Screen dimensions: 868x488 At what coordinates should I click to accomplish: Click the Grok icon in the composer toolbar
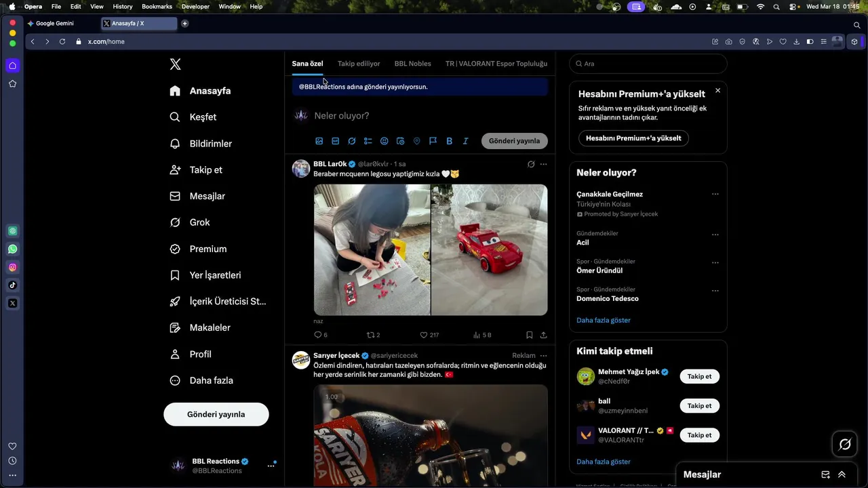352,141
